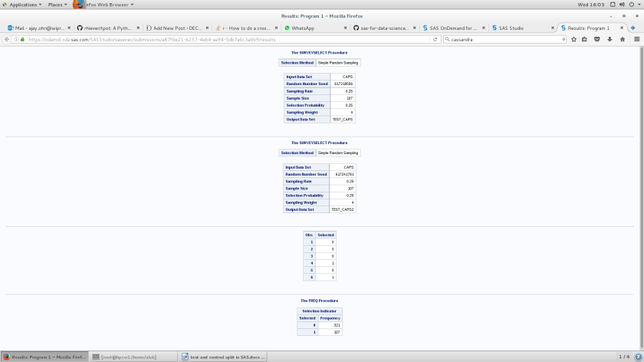Open the downloads arrow icon
The width and height of the screenshot is (644, 362).
coord(609,39)
